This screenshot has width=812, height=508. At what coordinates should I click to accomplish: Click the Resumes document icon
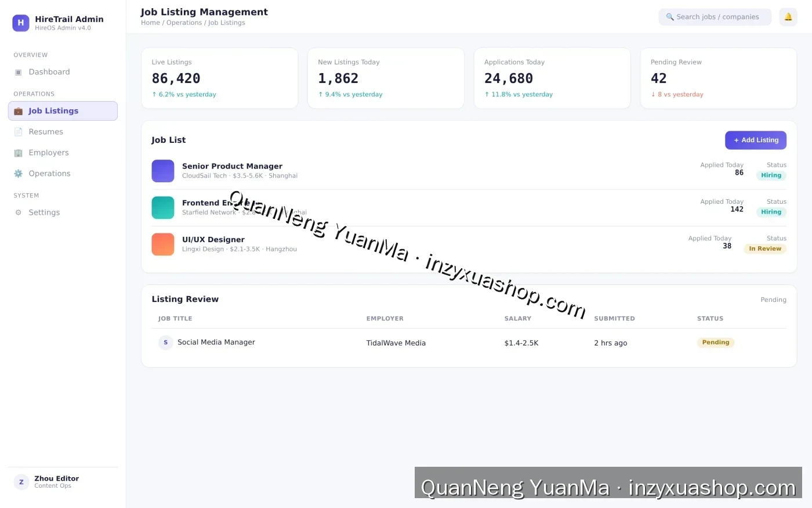pos(18,132)
